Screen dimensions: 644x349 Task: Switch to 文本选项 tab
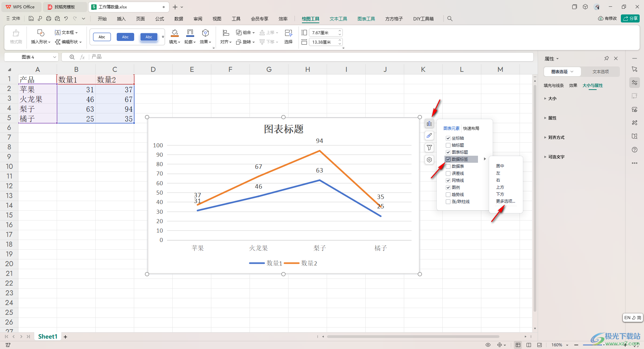601,71
